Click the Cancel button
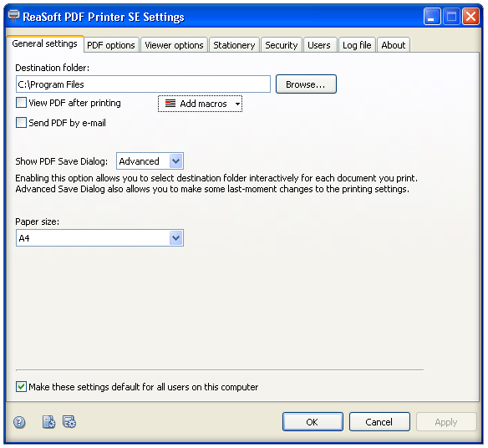488x448 pixels. pyautogui.click(x=379, y=422)
